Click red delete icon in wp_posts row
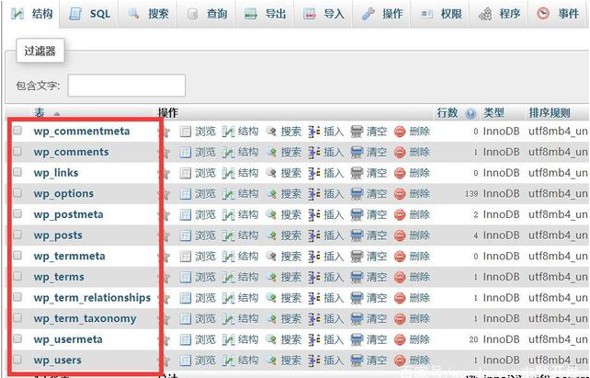 [x=400, y=235]
